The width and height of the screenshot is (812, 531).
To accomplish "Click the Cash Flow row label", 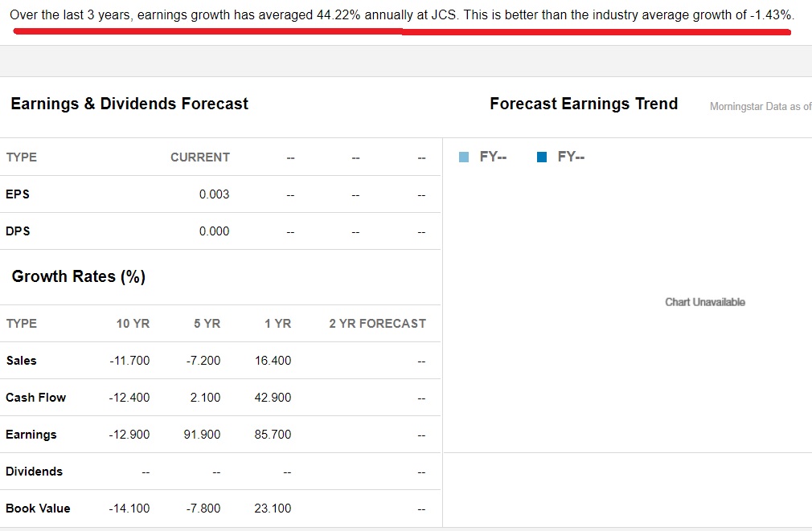I will tap(35, 398).
